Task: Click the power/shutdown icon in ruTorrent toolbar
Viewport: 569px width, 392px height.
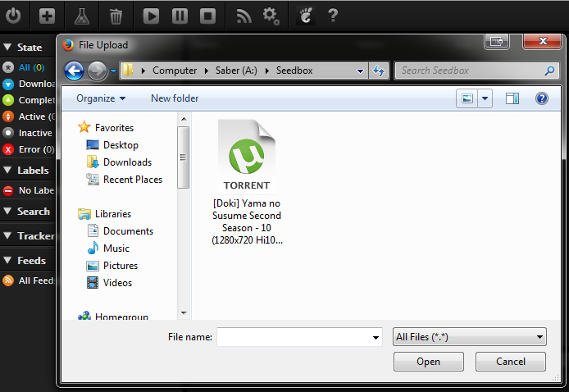Action: (x=13, y=16)
